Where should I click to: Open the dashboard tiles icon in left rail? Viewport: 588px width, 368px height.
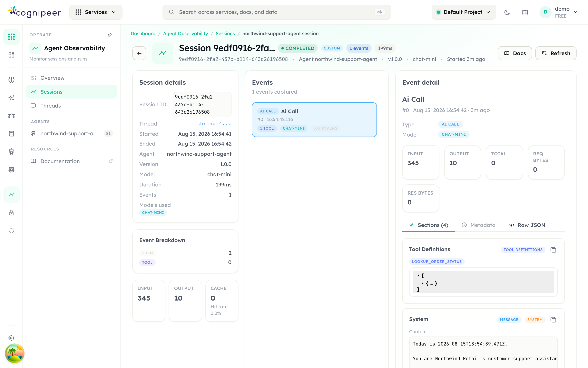(x=11, y=55)
